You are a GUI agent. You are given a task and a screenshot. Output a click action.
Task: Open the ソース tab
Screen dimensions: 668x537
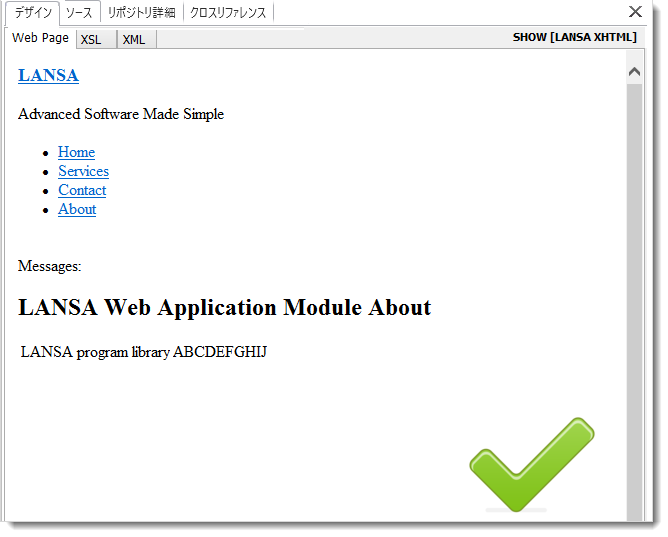click(x=79, y=13)
